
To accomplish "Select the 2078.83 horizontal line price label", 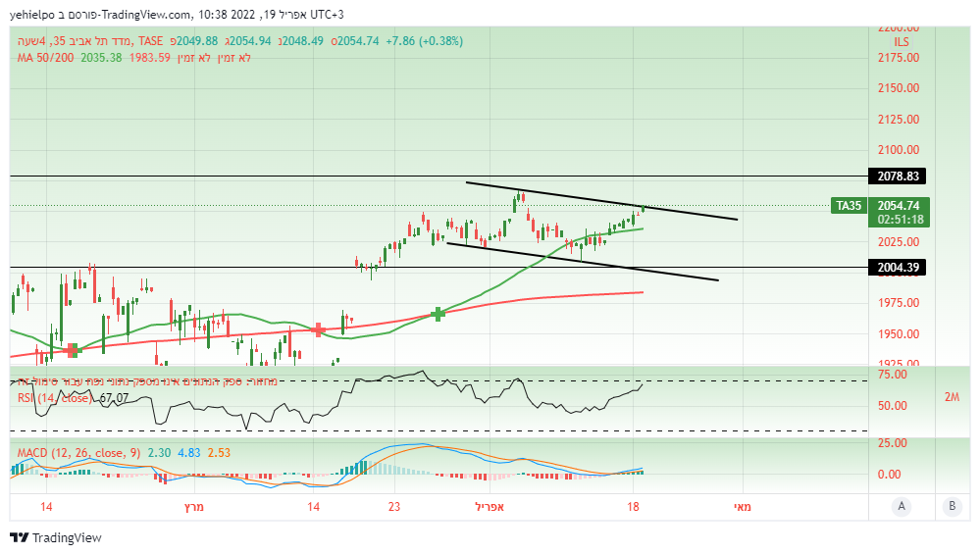I will pyautogui.click(x=898, y=177).
